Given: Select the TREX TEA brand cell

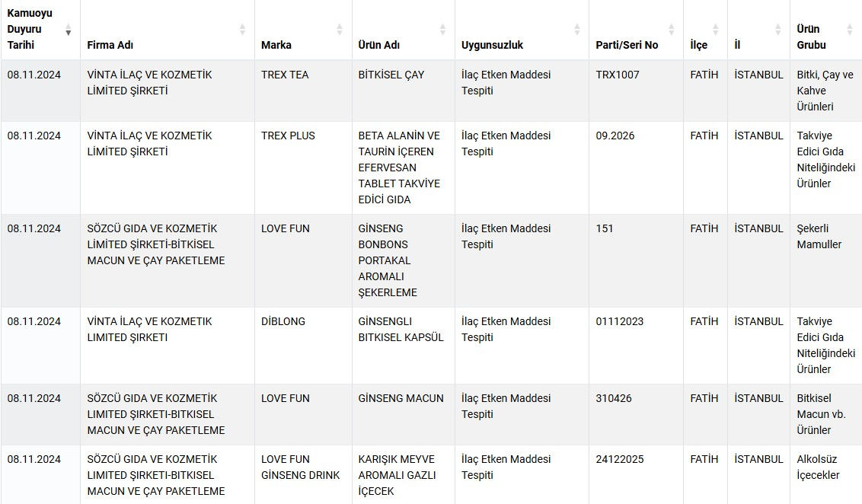Looking at the screenshot, I should [285, 75].
